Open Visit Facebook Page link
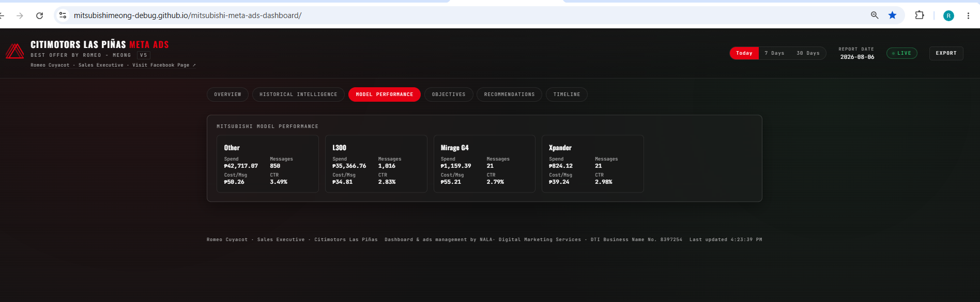Image resolution: width=980 pixels, height=302 pixels. (164, 65)
